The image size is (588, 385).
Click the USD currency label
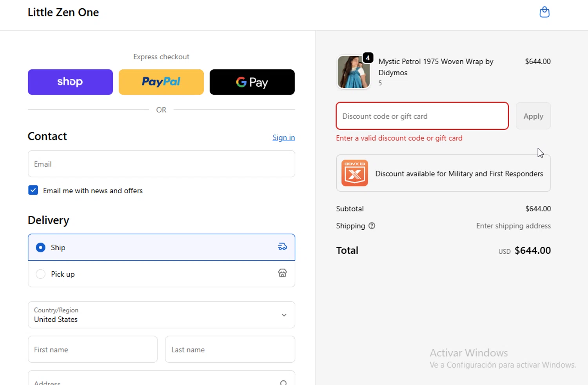(x=505, y=252)
